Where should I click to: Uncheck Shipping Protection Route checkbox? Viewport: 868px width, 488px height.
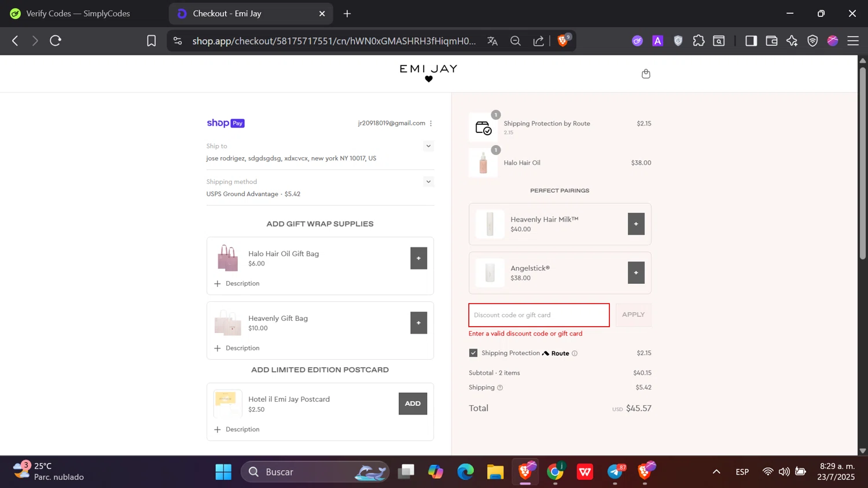[x=473, y=353]
